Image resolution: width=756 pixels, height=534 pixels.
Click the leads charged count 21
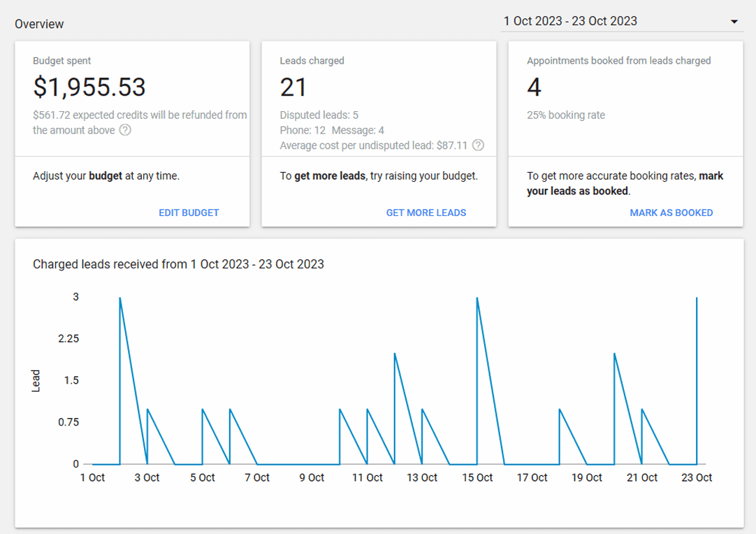293,87
